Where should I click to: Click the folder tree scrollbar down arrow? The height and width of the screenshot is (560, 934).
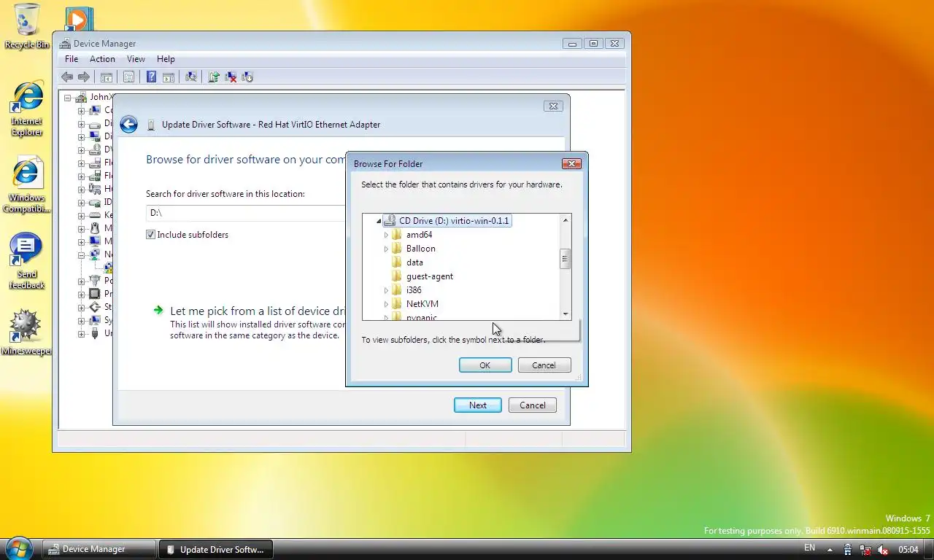pos(565,314)
